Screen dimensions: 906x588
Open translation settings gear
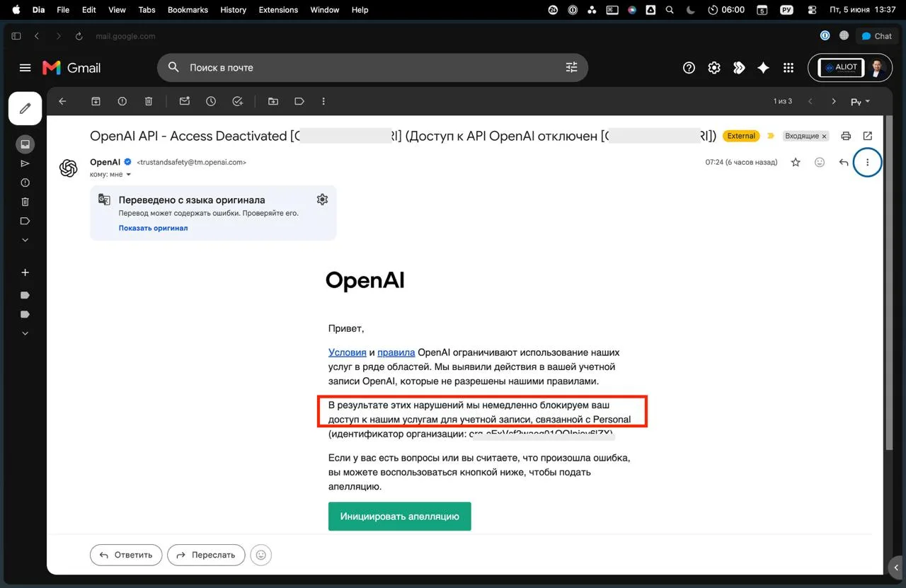pos(322,200)
